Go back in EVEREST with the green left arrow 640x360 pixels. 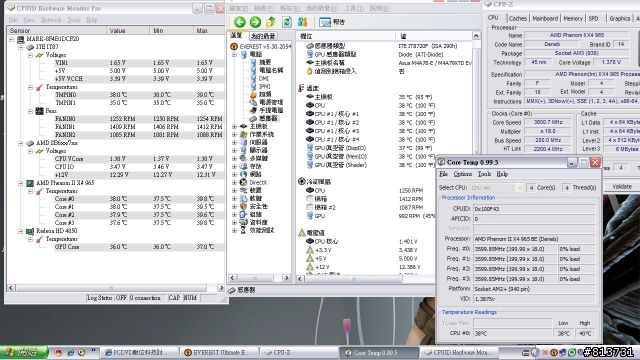(x=240, y=22)
